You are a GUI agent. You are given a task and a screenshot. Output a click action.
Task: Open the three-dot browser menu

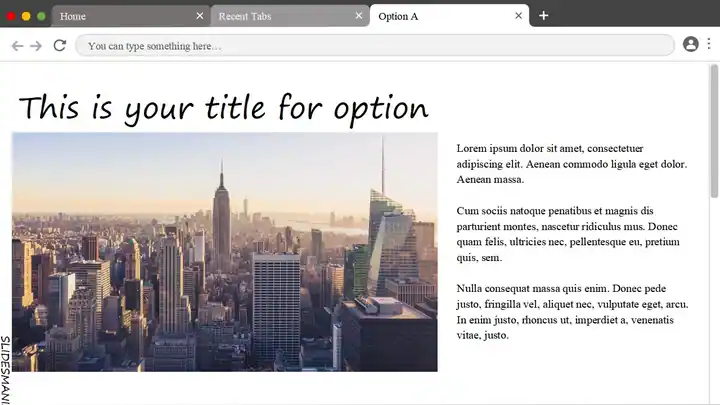pos(709,44)
